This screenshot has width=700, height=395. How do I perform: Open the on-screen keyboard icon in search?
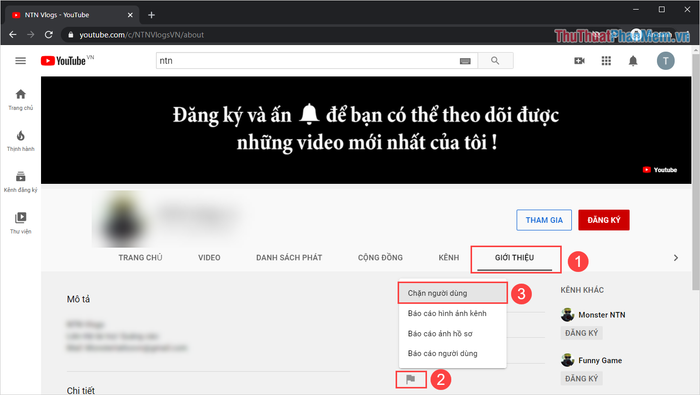coord(465,61)
